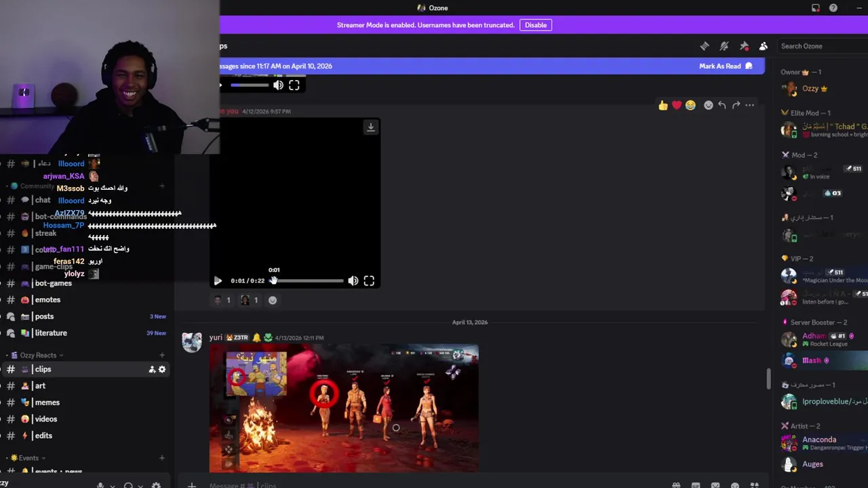Open yuri's profile from the username

(216, 338)
